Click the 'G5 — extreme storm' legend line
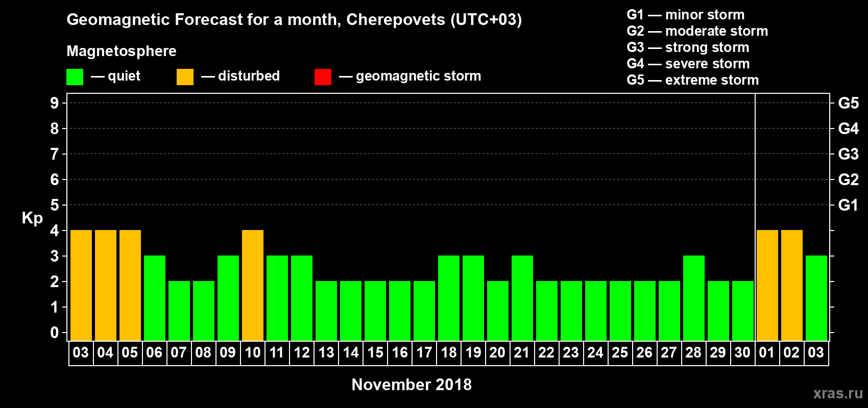This screenshot has width=868, height=408. (x=692, y=80)
